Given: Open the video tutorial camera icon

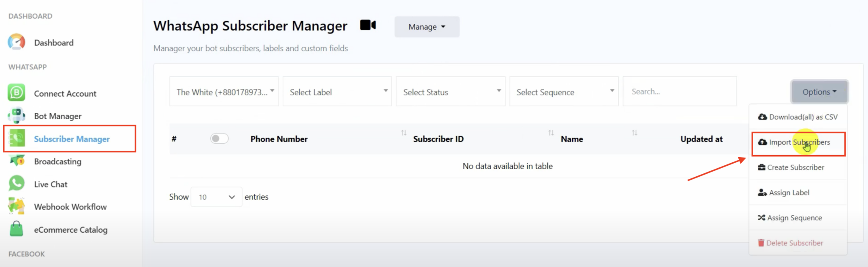Looking at the screenshot, I should 368,25.
